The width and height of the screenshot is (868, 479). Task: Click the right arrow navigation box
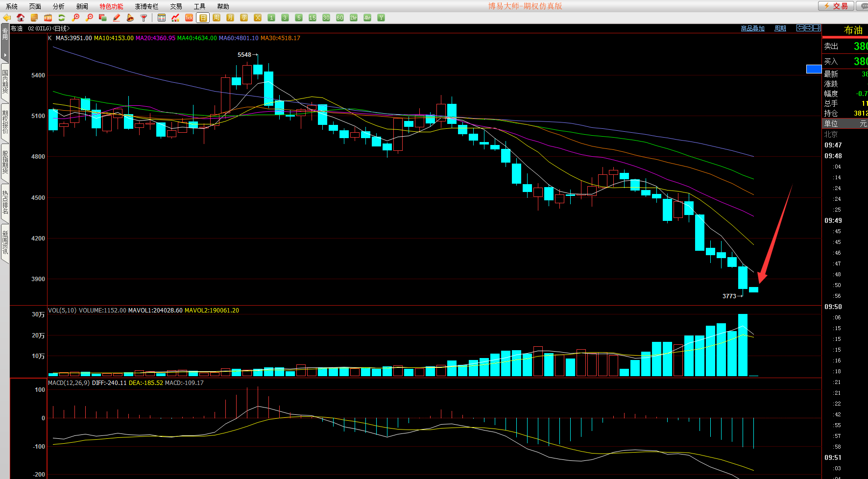click(x=809, y=28)
